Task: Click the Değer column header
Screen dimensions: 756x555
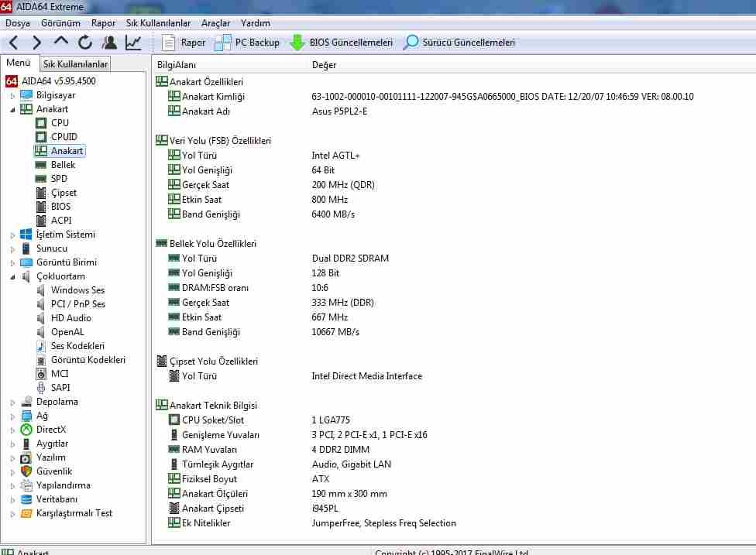Action: (324, 64)
